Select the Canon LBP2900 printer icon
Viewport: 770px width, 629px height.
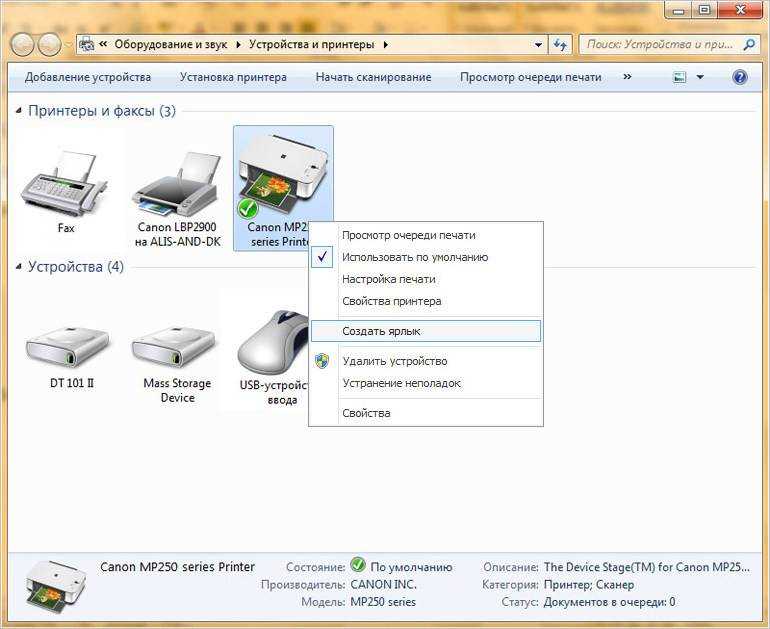tap(175, 183)
